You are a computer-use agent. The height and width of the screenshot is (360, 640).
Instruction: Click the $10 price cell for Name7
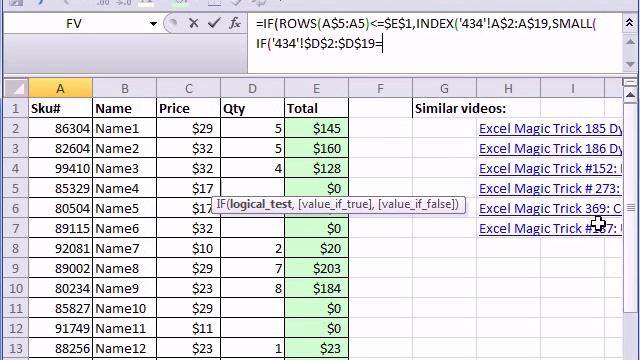click(x=189, y=249)
